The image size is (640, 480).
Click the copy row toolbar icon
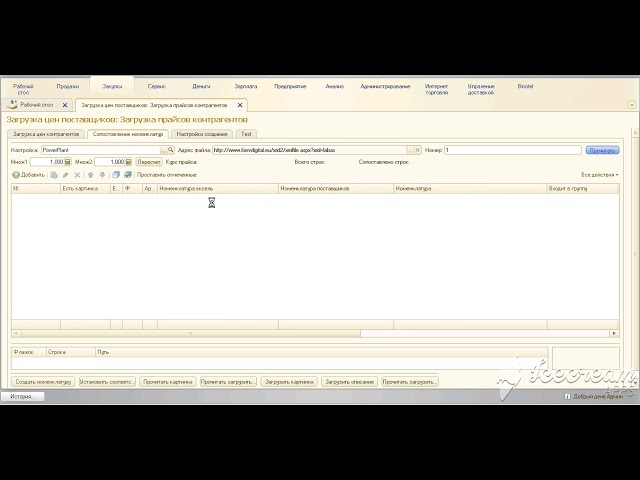(54, 175)
